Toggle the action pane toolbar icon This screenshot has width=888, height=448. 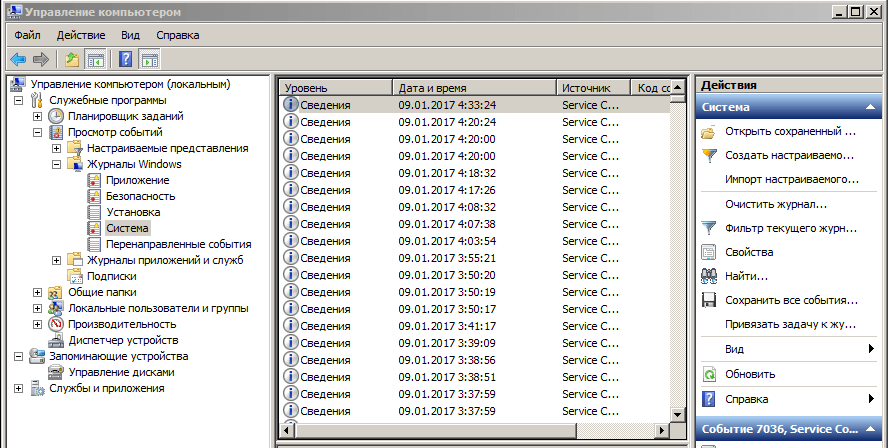point(150,59)
